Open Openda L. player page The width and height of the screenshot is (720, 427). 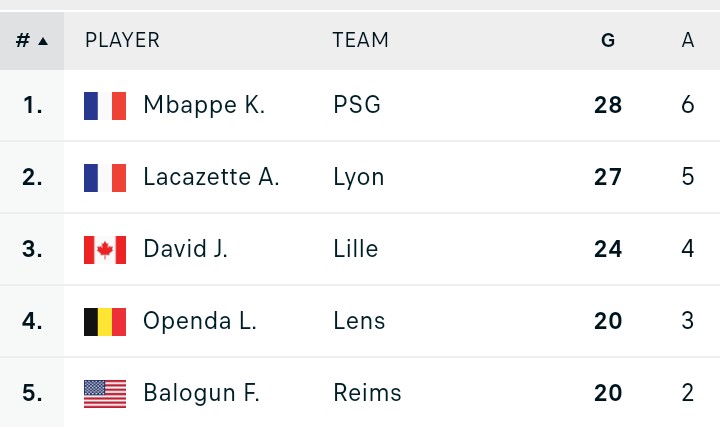tap(200, 321)
